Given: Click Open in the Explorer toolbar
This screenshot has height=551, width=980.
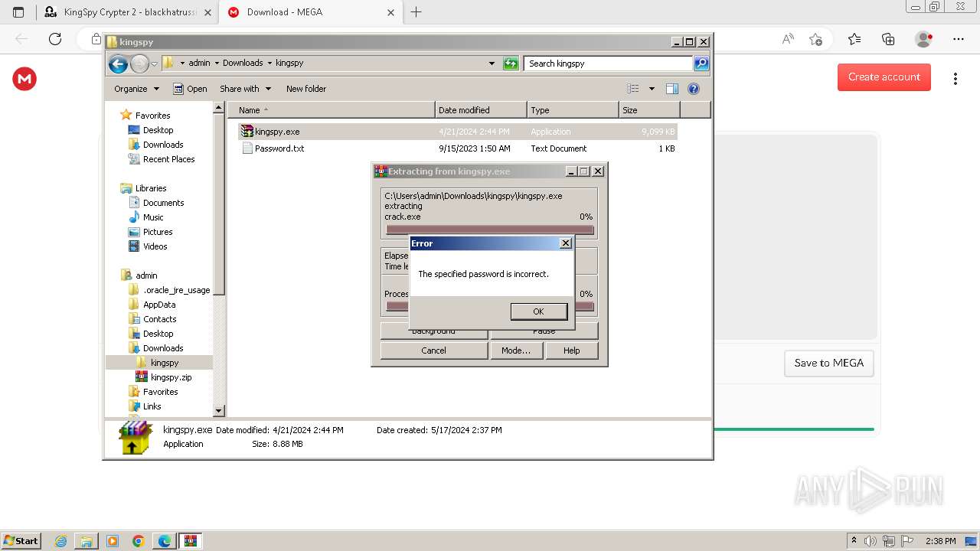Looking at the screenshot, I should point(190,89).
